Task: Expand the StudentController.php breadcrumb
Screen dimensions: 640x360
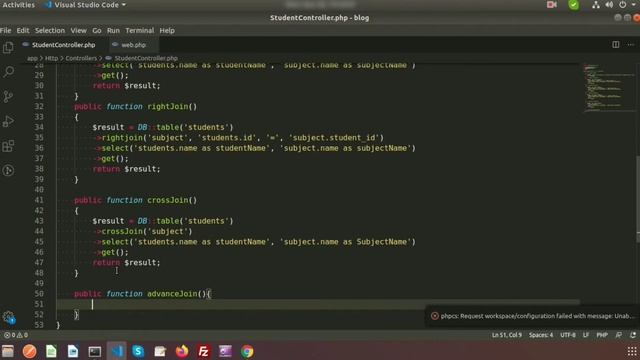Action: [146, 58]
